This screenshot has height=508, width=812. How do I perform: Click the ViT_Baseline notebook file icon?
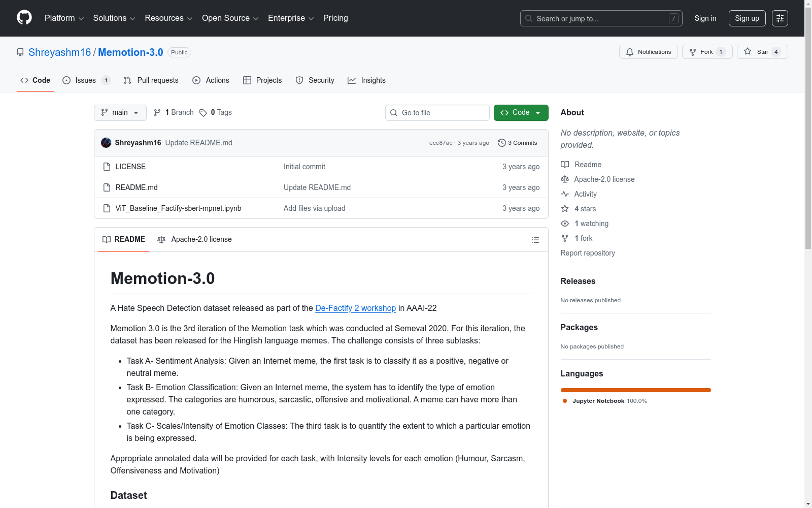pyautogui.click(x=107, y=208)
